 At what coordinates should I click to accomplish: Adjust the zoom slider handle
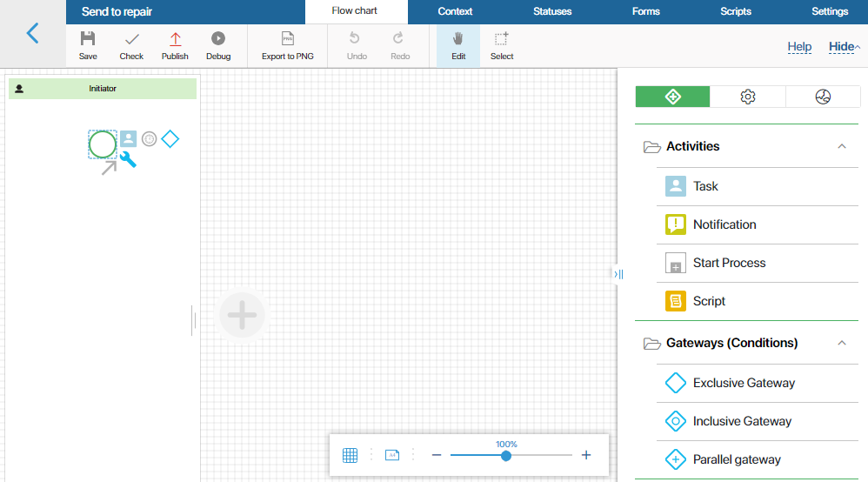tap(506, 456)
